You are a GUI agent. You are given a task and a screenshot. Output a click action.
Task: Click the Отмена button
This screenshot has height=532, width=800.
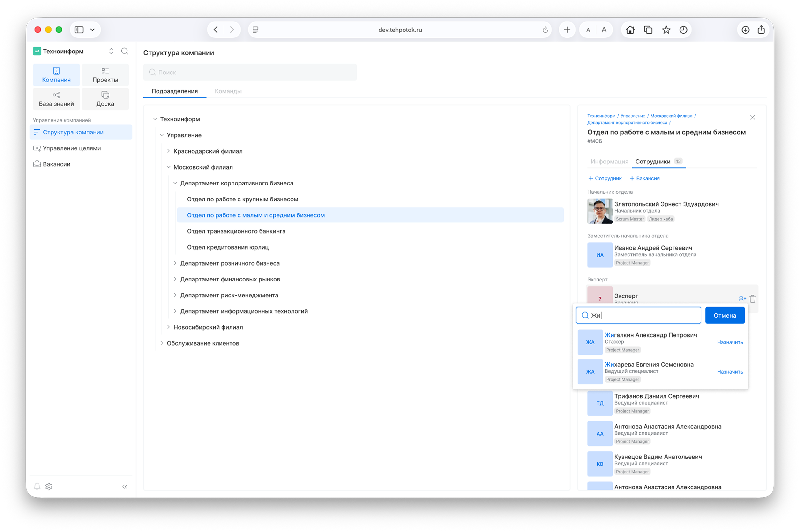pyautogui.click(x=725, y=315)
